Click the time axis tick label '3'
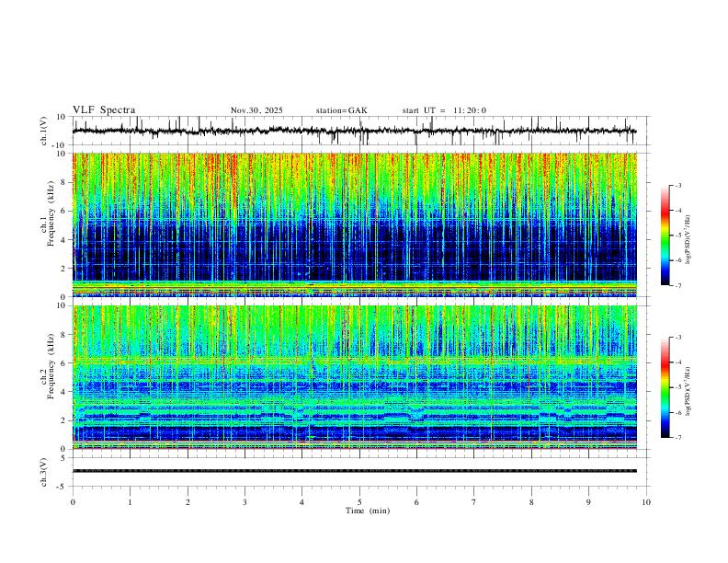 [245, 502]
